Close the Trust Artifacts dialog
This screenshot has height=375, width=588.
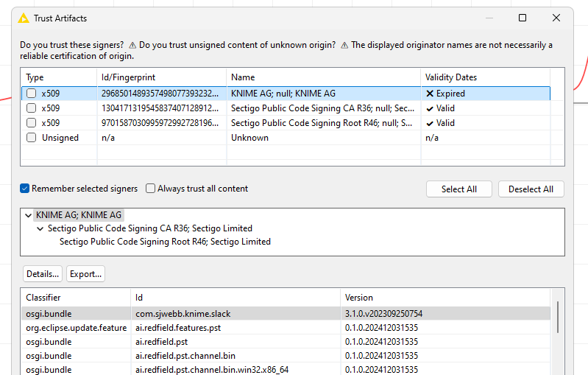click(556, 18)
